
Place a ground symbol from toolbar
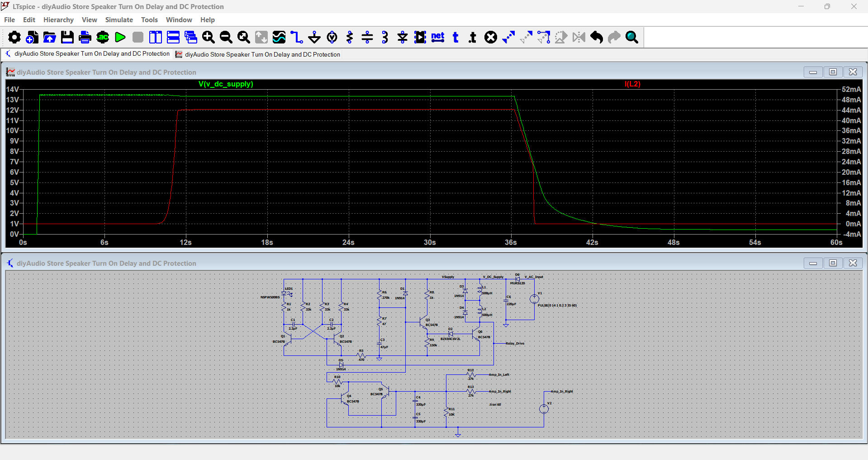314,37
